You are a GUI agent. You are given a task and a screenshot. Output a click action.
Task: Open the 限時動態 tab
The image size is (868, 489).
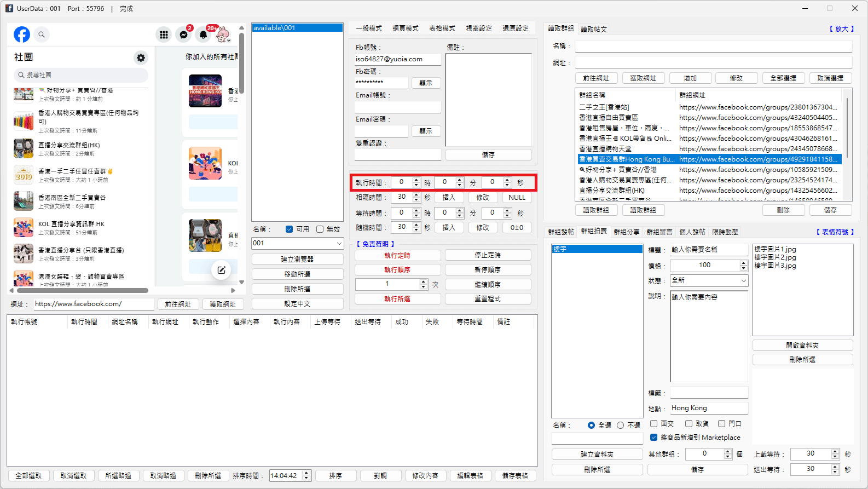725,232
